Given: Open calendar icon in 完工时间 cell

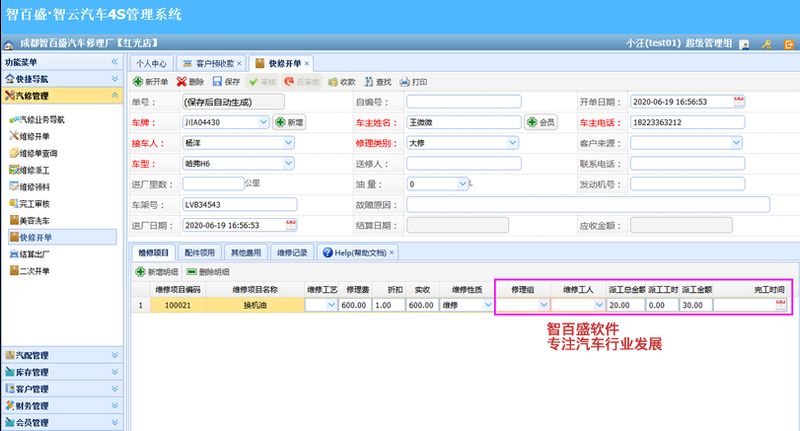Looking at the screenshot, I should pos(780,305).
